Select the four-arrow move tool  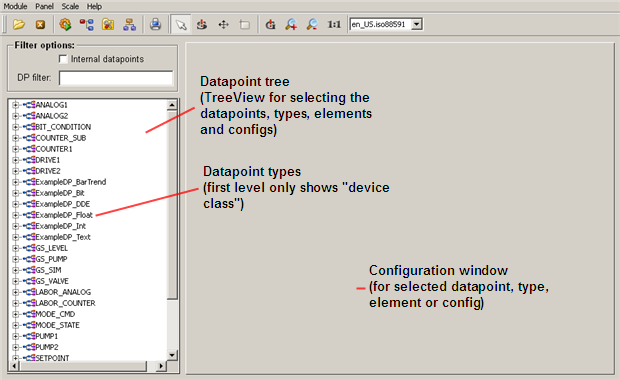(223, 25)
